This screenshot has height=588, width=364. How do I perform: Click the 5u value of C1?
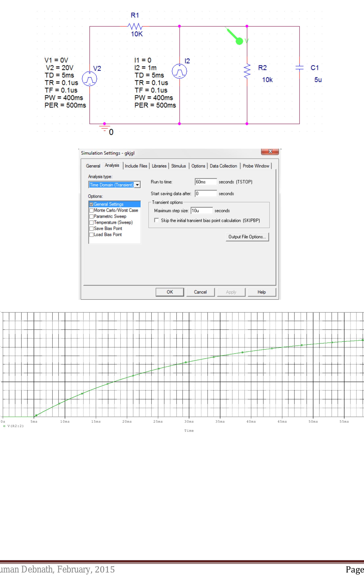coord(318,80)
